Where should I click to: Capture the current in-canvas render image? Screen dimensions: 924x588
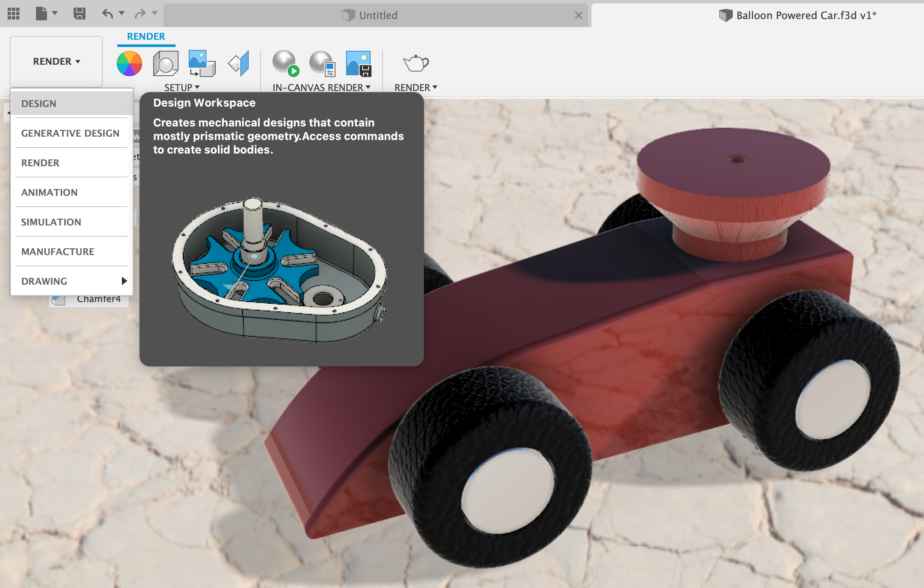tap(358, 64)
